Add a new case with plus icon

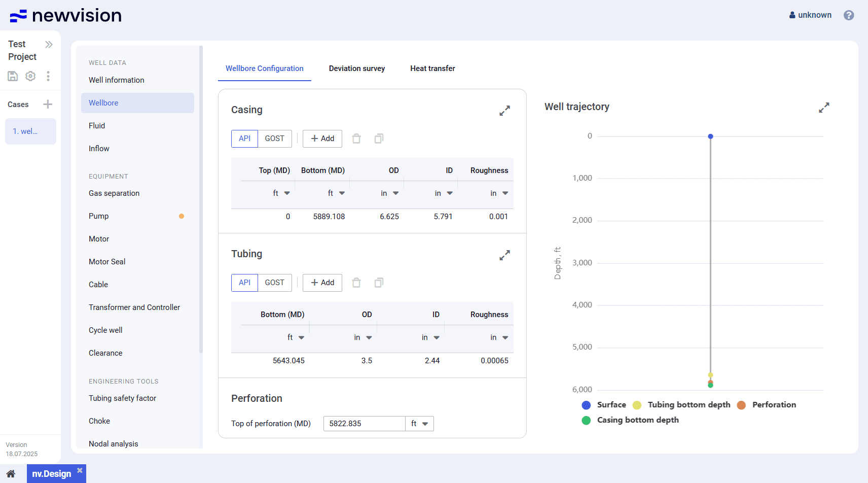48,105
